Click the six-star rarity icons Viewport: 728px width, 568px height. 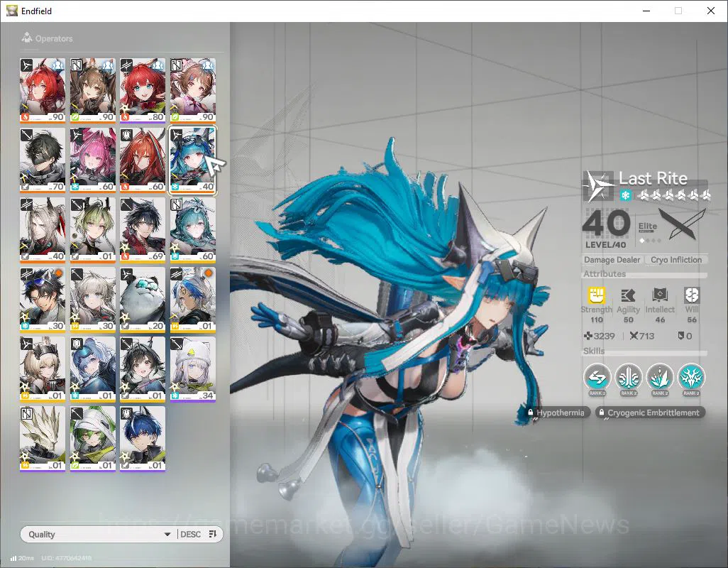(673, 195)
